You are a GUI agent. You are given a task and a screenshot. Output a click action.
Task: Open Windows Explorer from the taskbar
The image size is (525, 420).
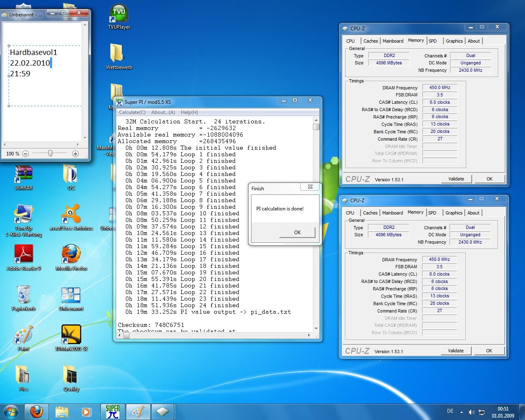62,411
